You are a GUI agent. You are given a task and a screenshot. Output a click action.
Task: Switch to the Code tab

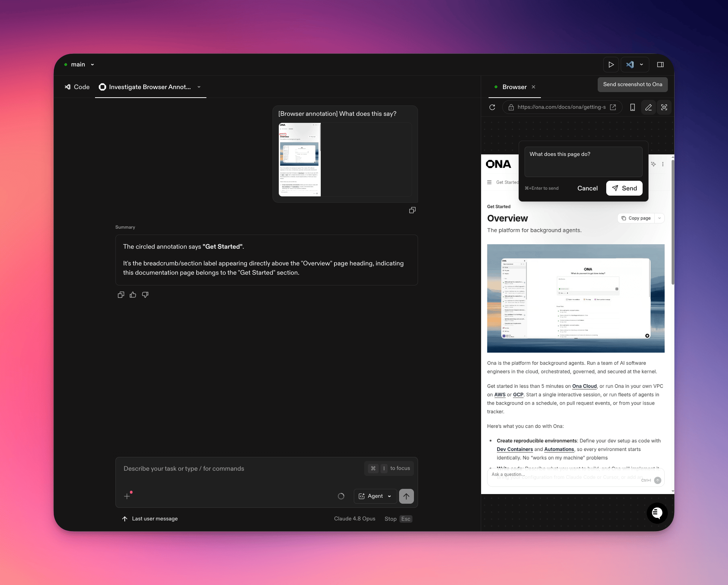(x=77, y=87)
